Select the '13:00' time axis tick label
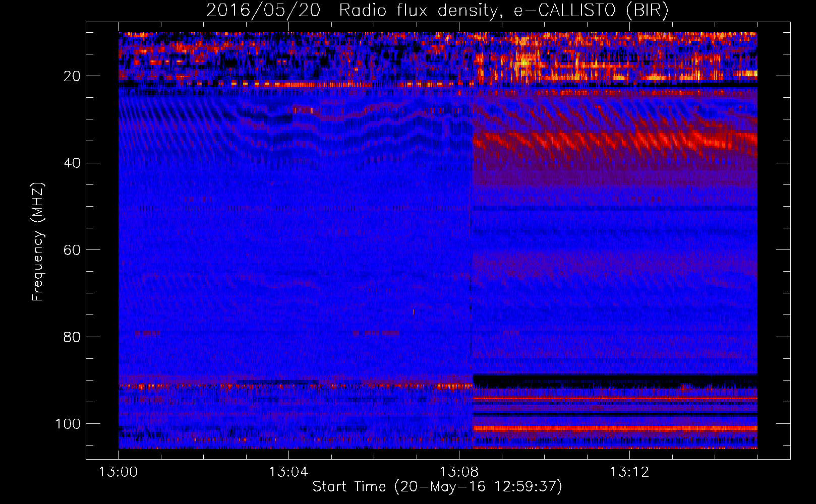816x504 pixels. point(119,472)
